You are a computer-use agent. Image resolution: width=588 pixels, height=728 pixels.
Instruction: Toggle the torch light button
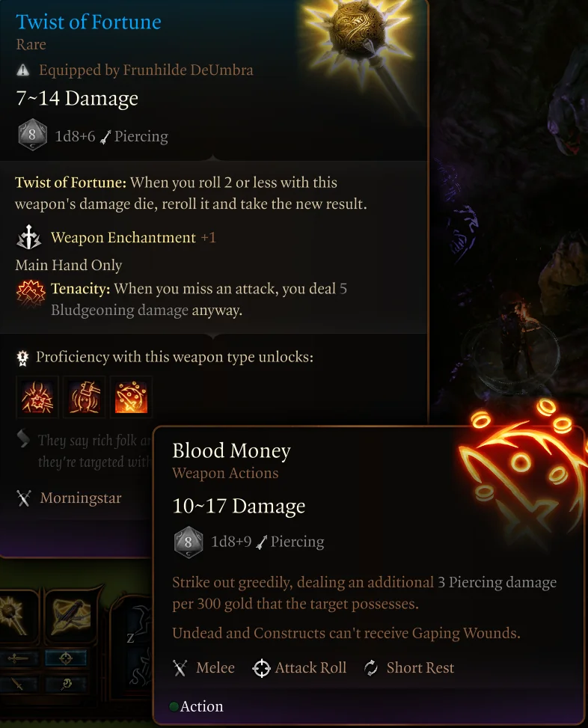[x=65, y=684]
